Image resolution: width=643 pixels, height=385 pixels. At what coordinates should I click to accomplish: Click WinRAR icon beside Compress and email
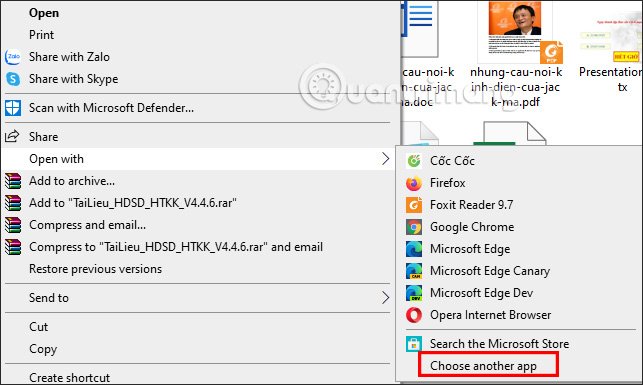click(13, 225)
